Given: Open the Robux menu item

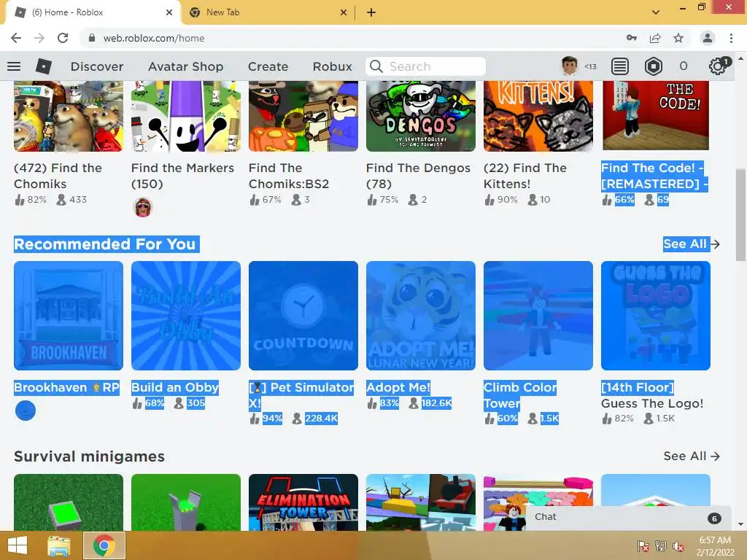Looking at the screenshot, I should 332,66.
